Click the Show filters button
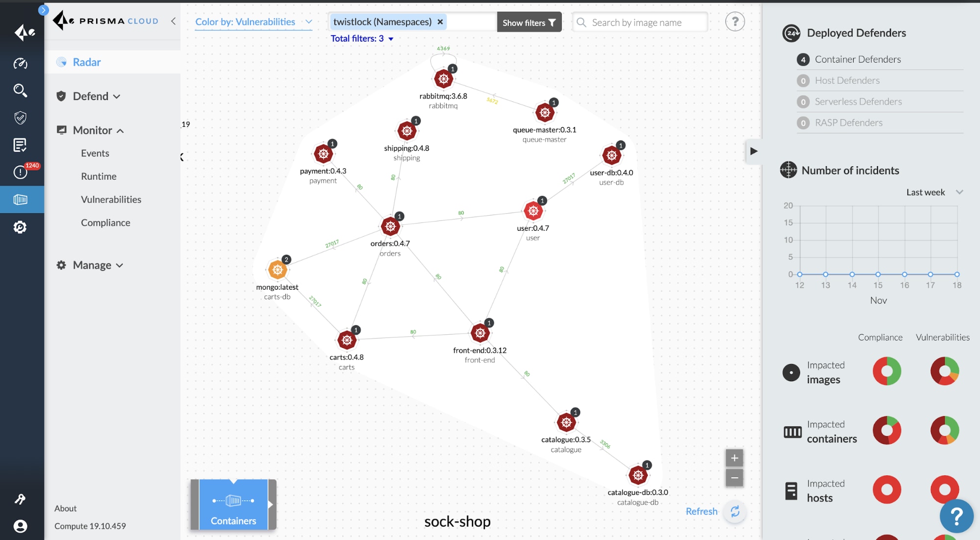The width and height of the screenshot is (980, 540). pyautogui.click(x=529, y=22)
